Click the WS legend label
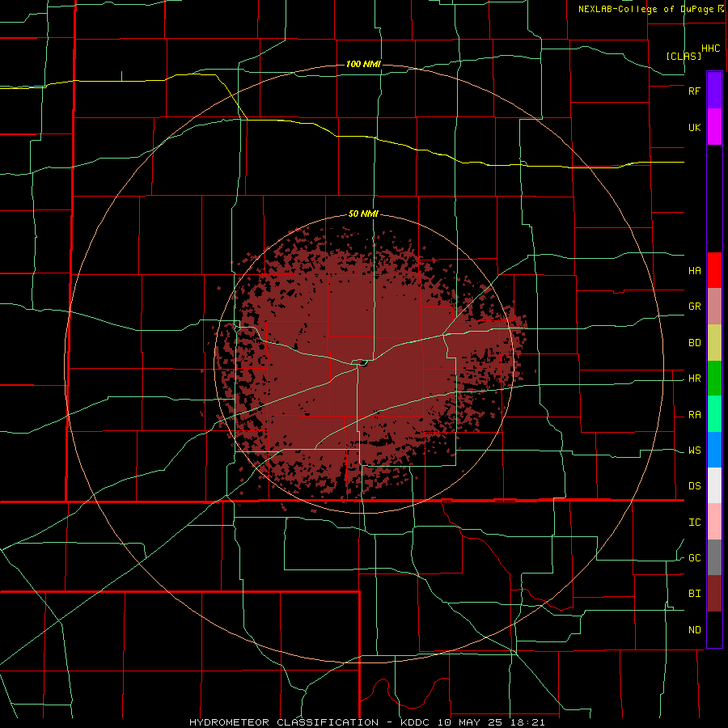728x728 pixels. pyautogui.click(x=694, y=451)
